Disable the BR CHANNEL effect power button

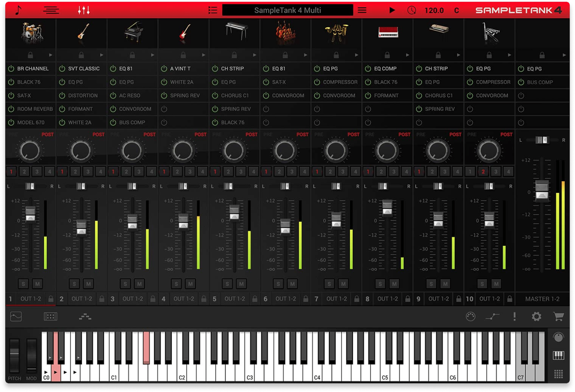[11, 69]
